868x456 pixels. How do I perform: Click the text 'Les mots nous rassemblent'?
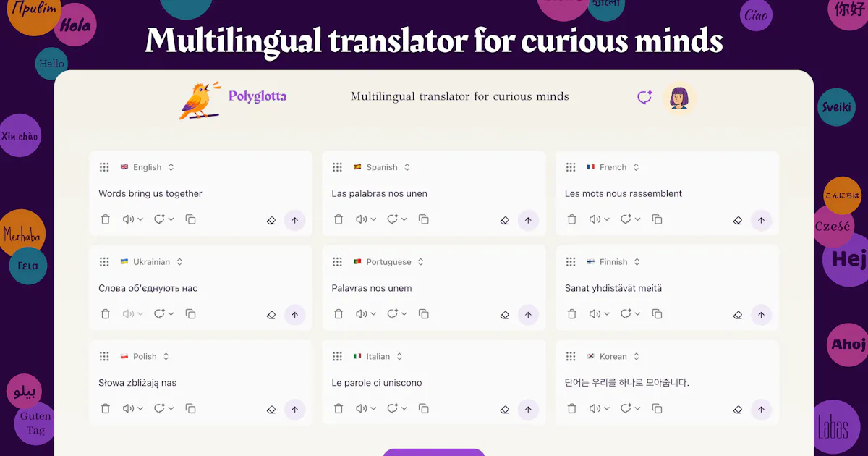pyautogui.click(x=624, y=194)
